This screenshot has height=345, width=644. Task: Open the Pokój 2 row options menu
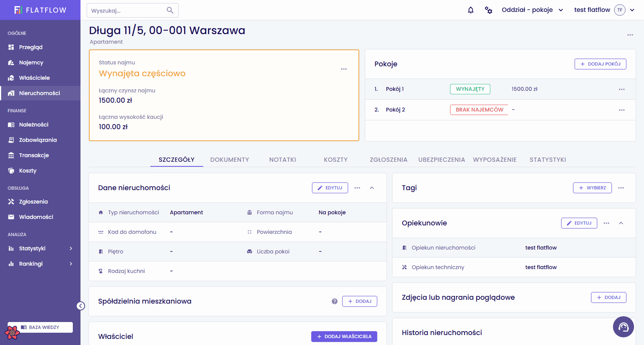pyautogui.click(x=622, y=110)
